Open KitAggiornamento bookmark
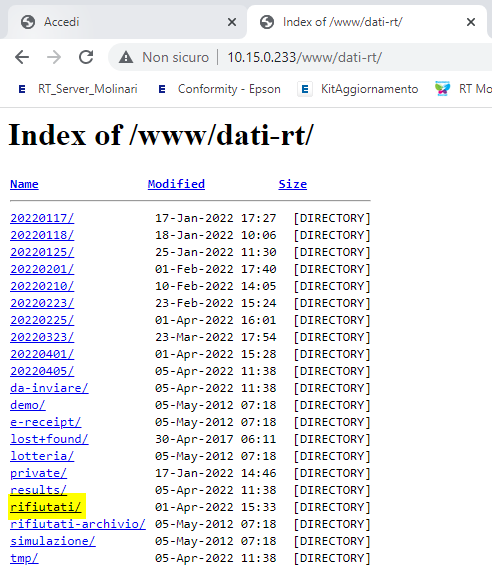Image resolution: width=492 pixels, height=569 pixels. [358, 89]
